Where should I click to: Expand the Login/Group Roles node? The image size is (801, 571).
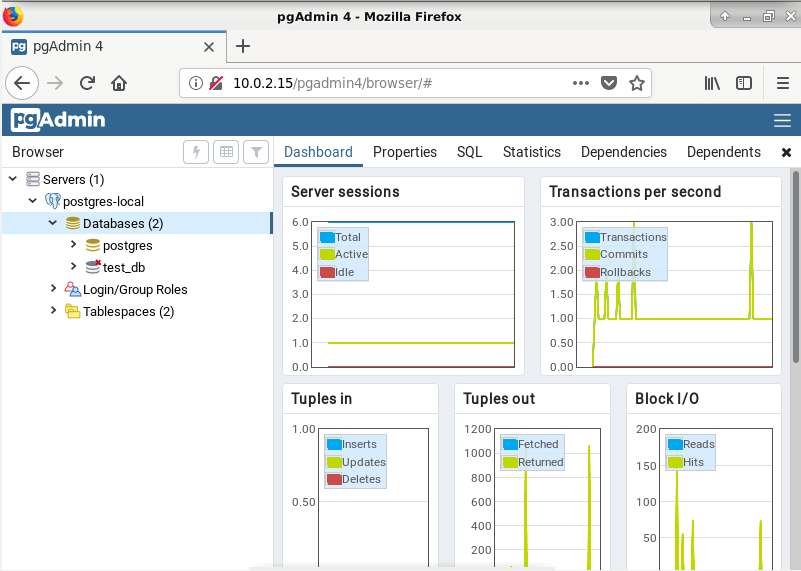coord(53,289)
